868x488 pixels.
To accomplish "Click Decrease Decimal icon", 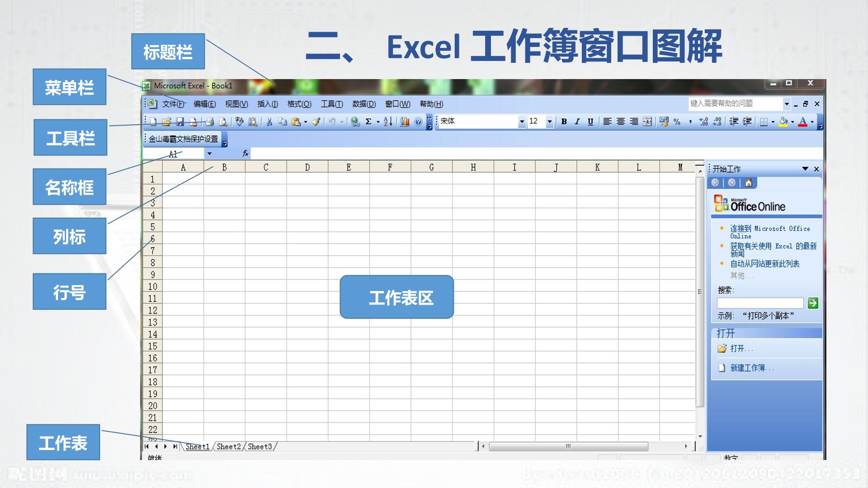I will click(717, 122).
